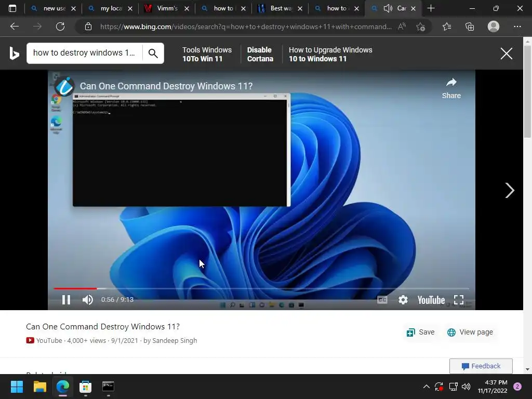The width and height of the screenshot is (532, 399).
Task: Mute the video volume
Action: point(87,300)
